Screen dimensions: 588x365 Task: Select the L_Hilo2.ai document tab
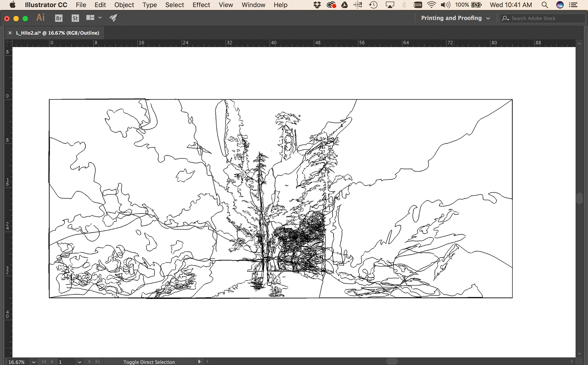(x=58, y=33)
